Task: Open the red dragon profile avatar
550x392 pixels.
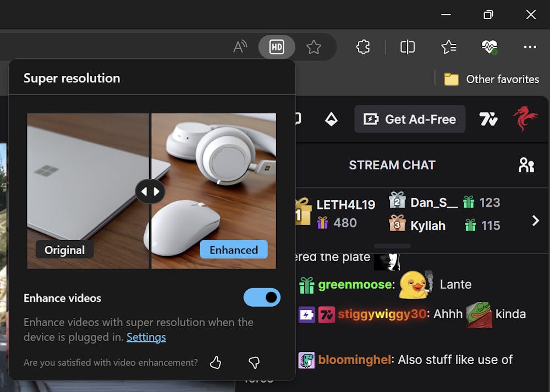Action: (x=525, y=119)
